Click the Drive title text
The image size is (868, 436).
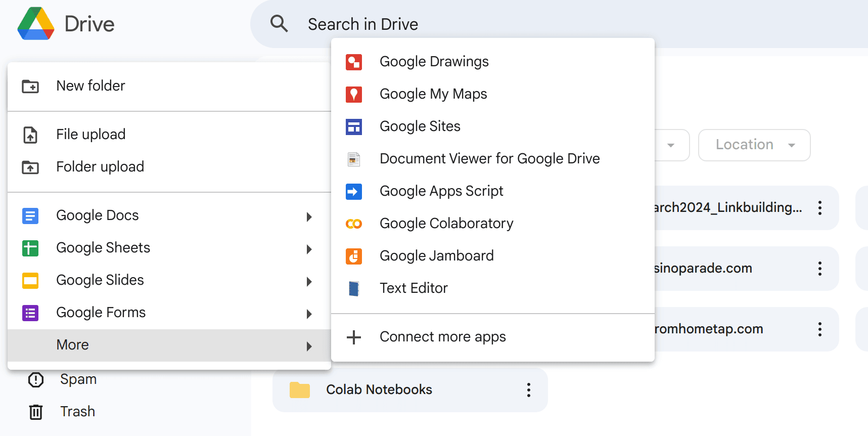[x=89, y=24]
